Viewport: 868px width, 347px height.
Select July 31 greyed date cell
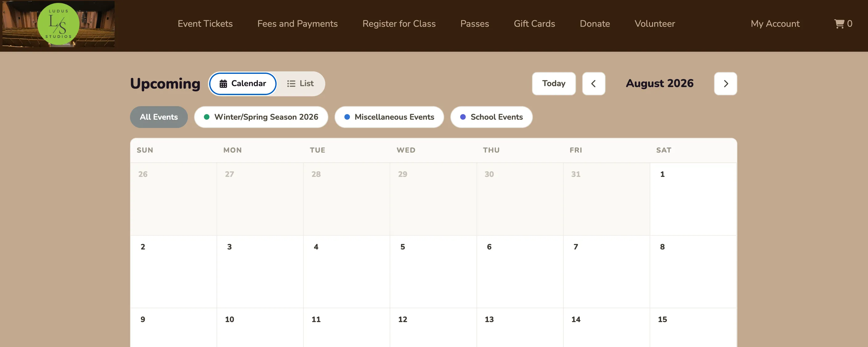point(606,199)
